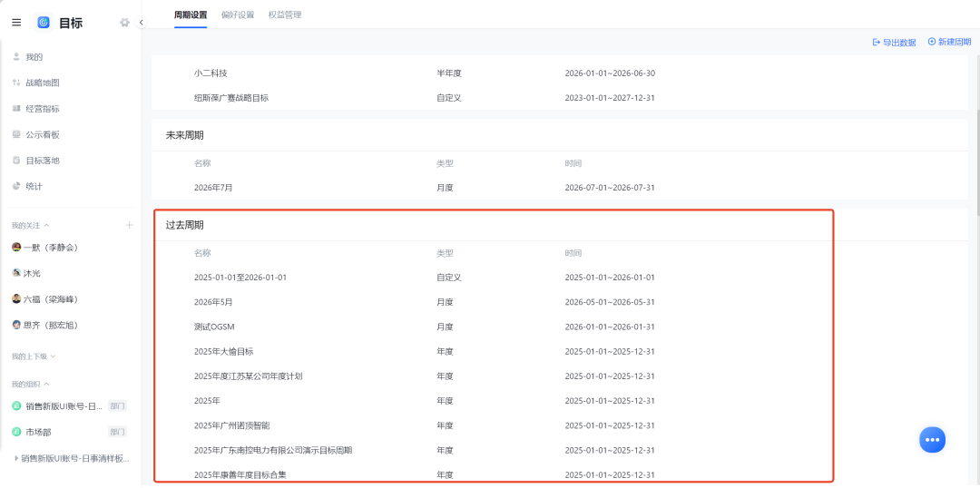Click the 2025年大愉目标 cycle
The image size is (980, 488).
coord(224,351)
